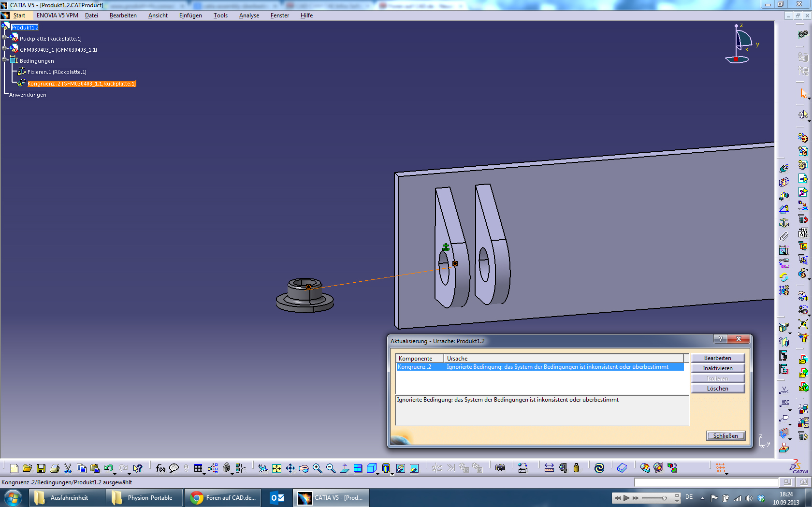
Task: Activate the Pan tool
Action: pyautogui.click(x=290, y=468)
